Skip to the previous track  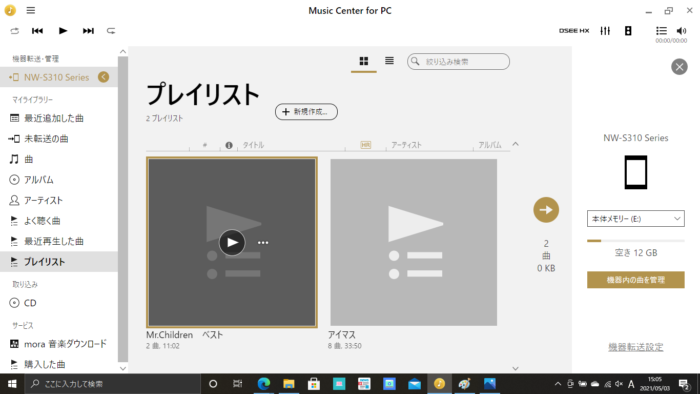38,31
